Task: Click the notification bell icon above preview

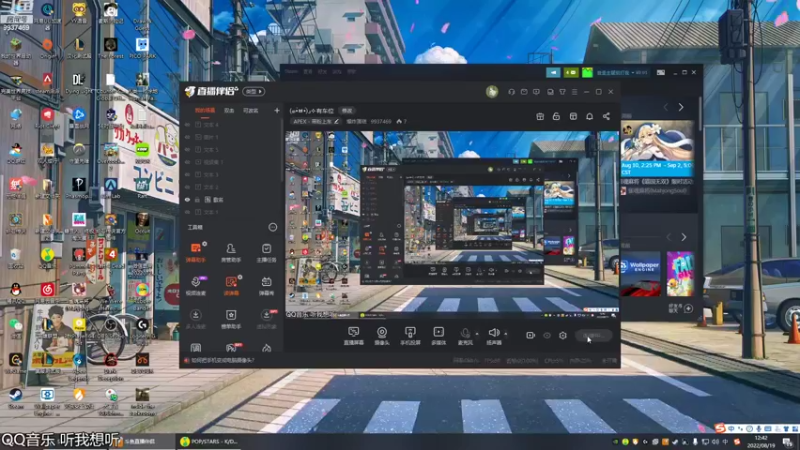Action: [589, 116]
